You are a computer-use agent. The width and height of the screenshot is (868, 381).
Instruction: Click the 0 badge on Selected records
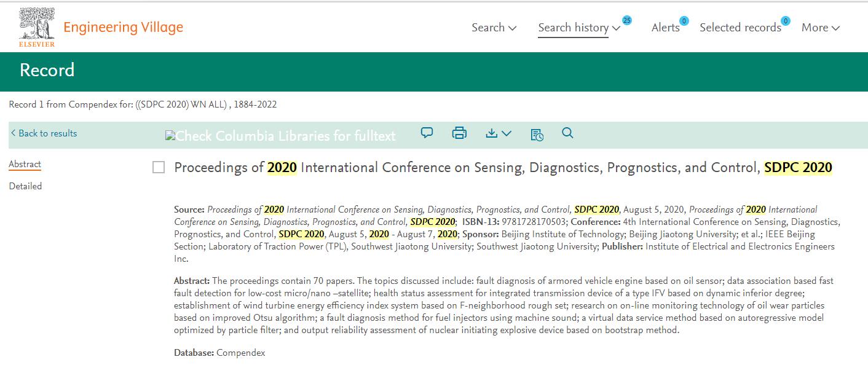(785, 19)
